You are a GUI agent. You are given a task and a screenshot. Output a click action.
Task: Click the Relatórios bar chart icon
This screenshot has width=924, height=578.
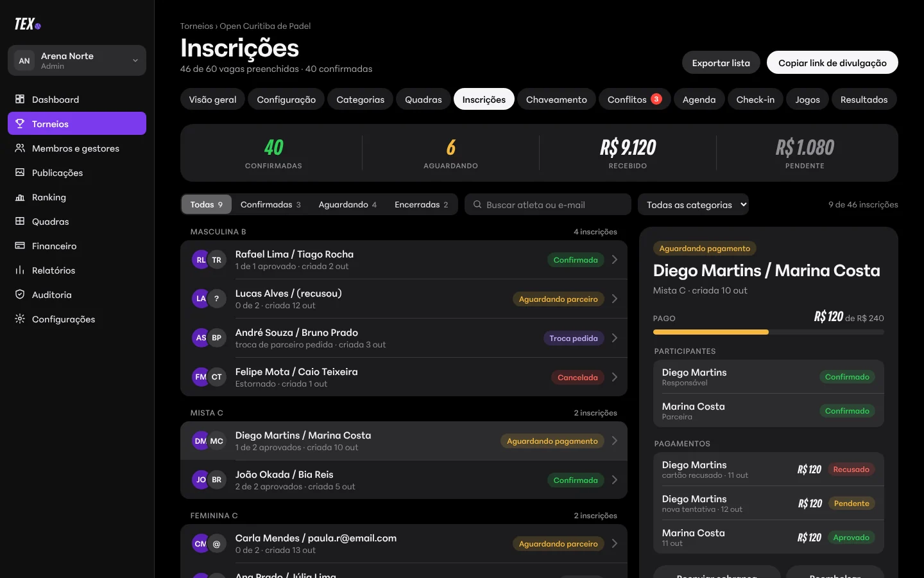(x=20, y=270)
